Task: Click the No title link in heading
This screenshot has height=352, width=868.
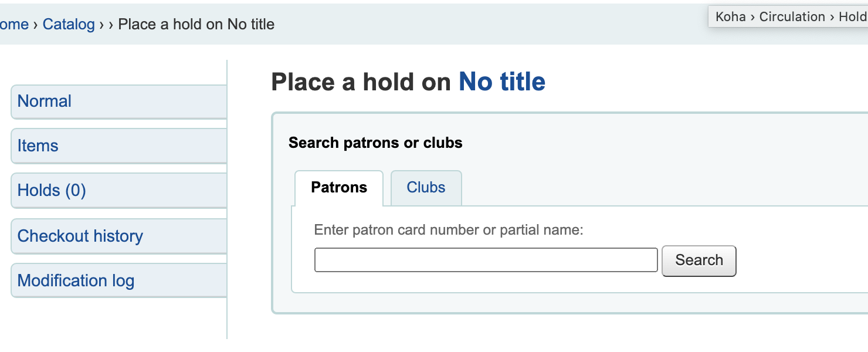Action: [502, 82]
